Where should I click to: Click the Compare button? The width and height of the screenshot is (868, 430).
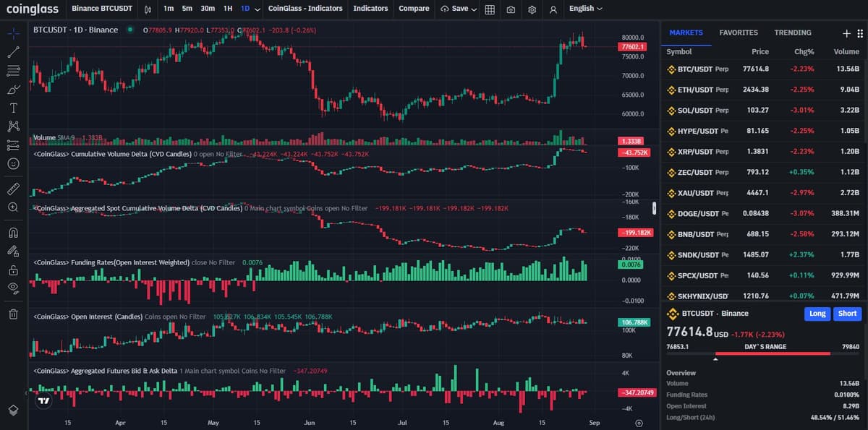coord(414,9)
